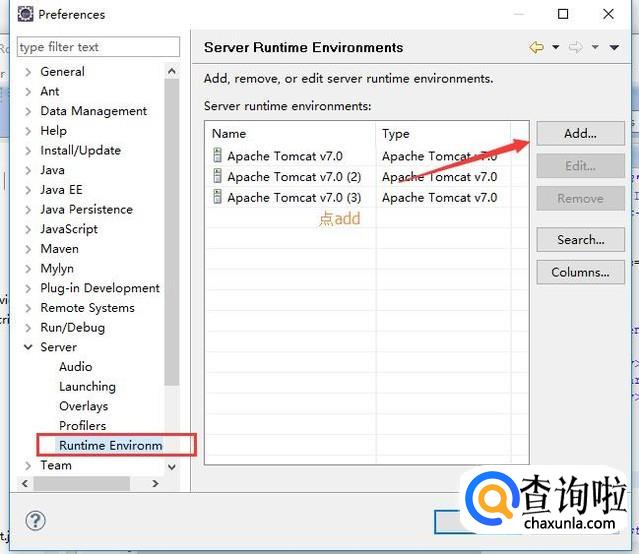Viewport: 639px width, 554px height.
Task: Click tree vertical scrollbar thumb
Action: 172,232
